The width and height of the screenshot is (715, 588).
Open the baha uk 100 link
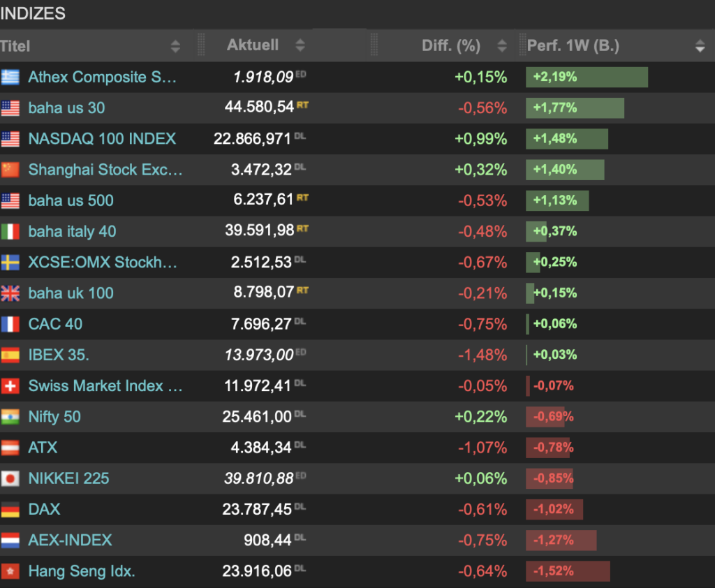point(71,293)
